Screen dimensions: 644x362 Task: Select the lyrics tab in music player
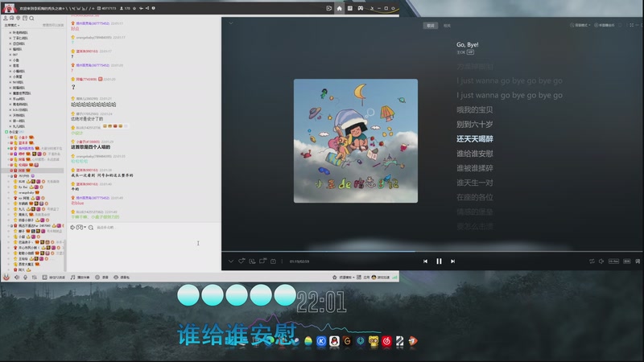[430, 26]
